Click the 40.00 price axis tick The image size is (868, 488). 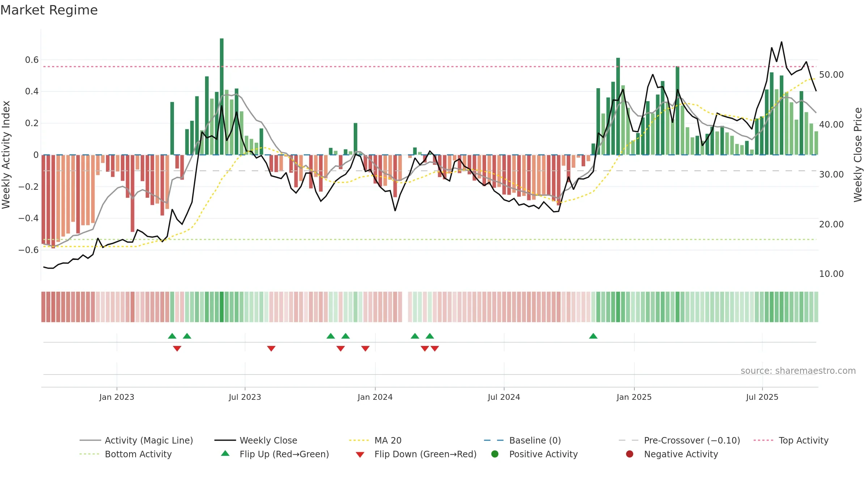831,124
